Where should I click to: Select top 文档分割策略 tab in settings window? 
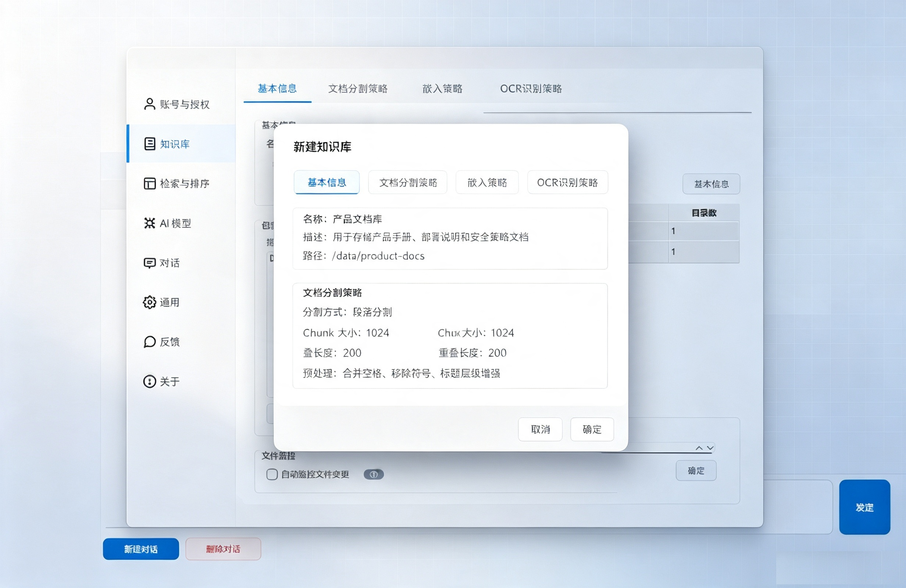point(358,89)
